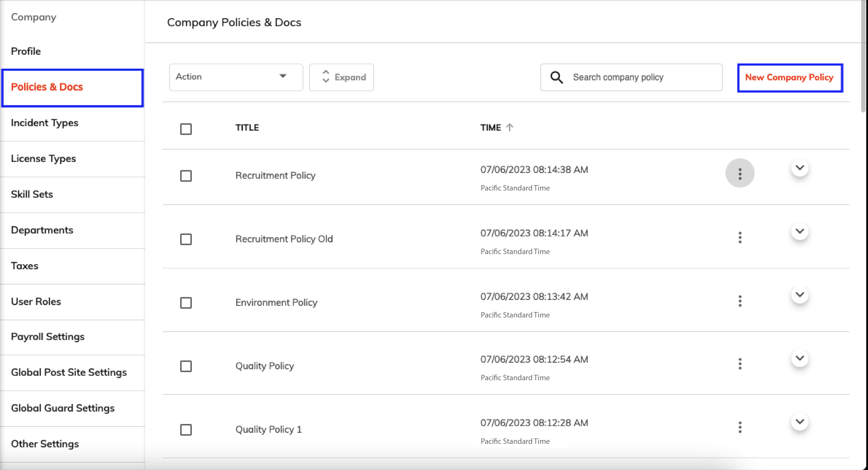Focus the Search company policy field
868x470 pixels.
coord(631,77)
